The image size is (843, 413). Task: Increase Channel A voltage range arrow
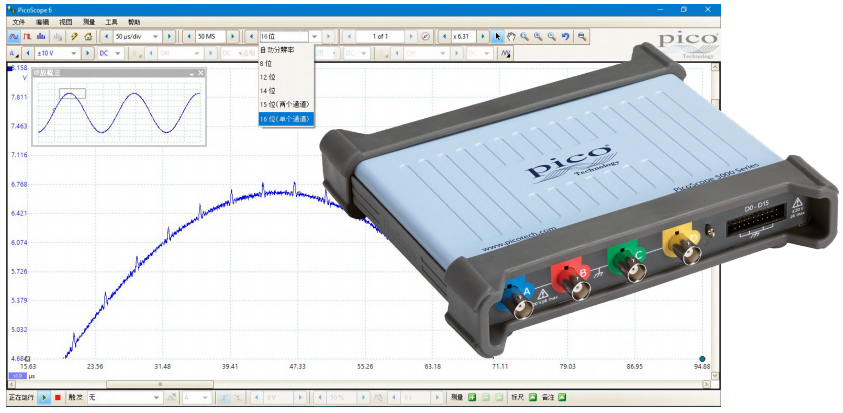click(x=88, y=54)
